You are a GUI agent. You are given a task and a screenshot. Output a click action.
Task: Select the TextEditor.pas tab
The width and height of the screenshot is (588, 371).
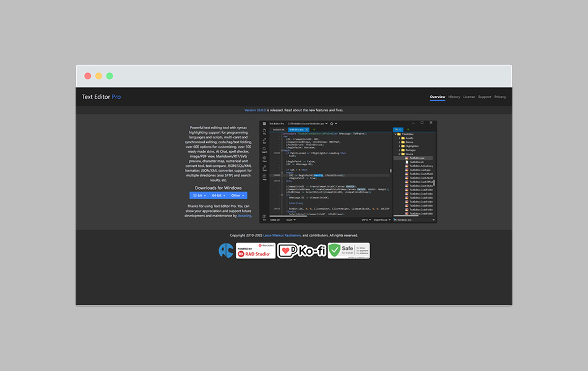tap(296, 129)
